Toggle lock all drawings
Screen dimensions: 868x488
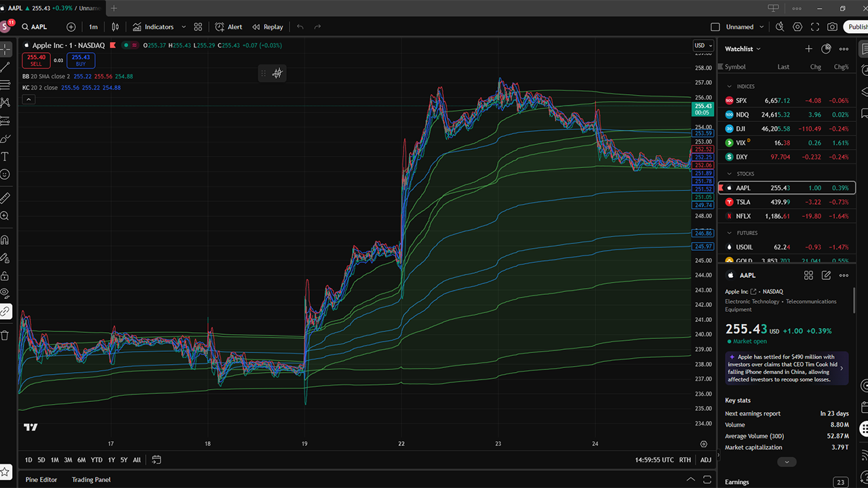point(5,276)
